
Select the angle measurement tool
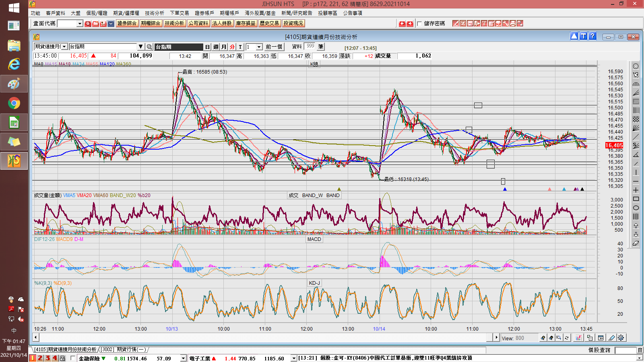pyautogui.click(x=636, y=155)
